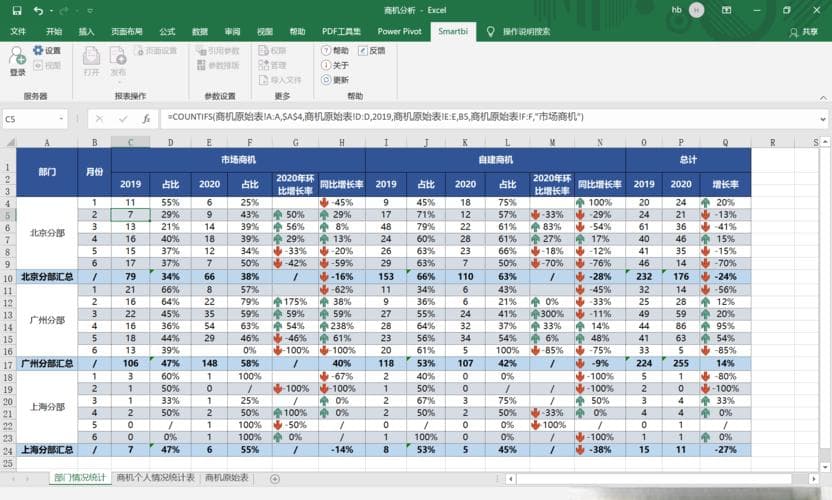This screenshot has height=500, width=832.
Task: Switch to the 审阅 ribbon tab
Action: pos(232,32)
